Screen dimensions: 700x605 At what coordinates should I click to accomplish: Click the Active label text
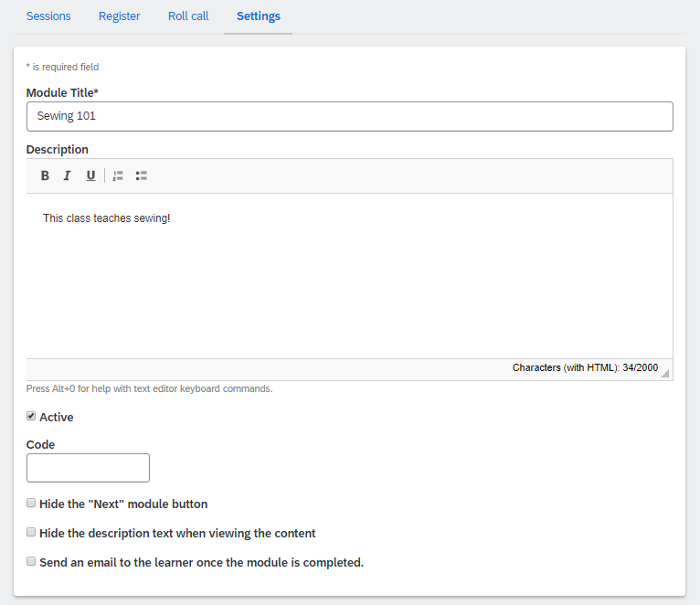57,417
